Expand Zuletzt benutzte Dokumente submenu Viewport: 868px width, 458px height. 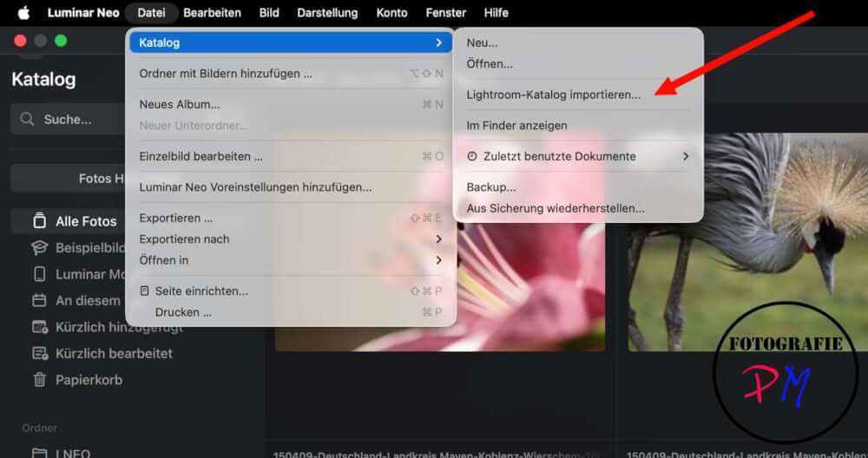pos(578,156)
